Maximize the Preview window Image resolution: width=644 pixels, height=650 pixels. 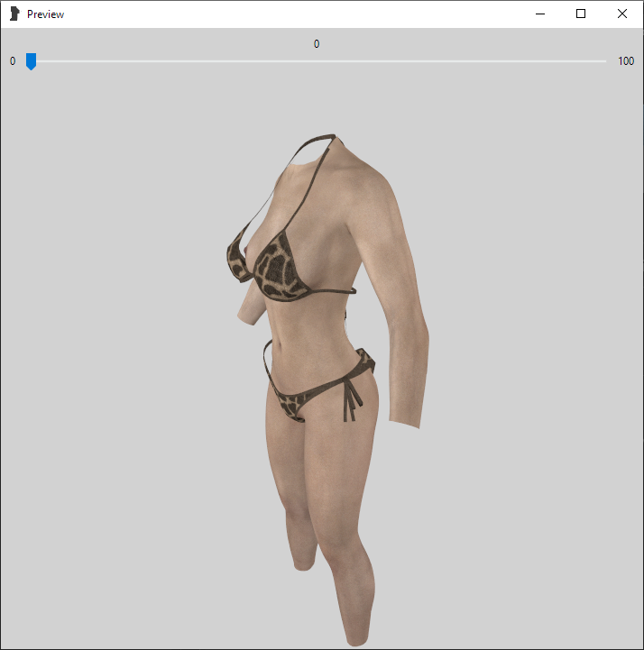[581, 14]
